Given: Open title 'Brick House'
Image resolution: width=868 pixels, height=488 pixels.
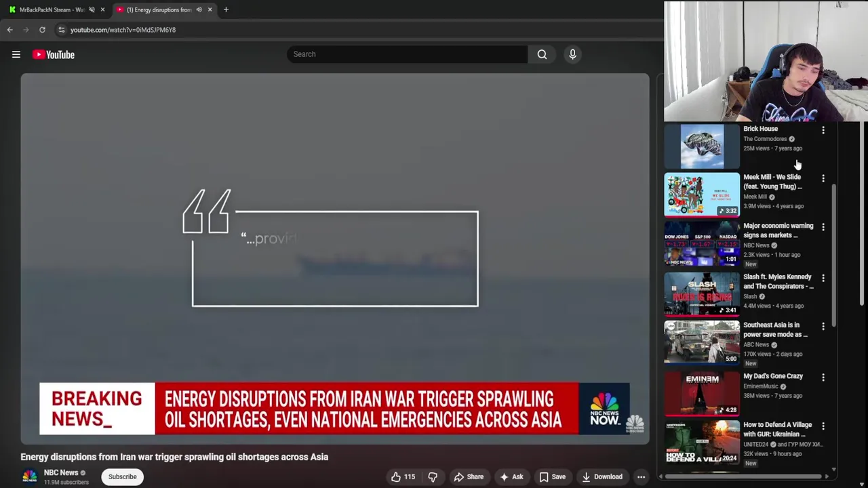Looking at the screenshot, I should (760, 129).
